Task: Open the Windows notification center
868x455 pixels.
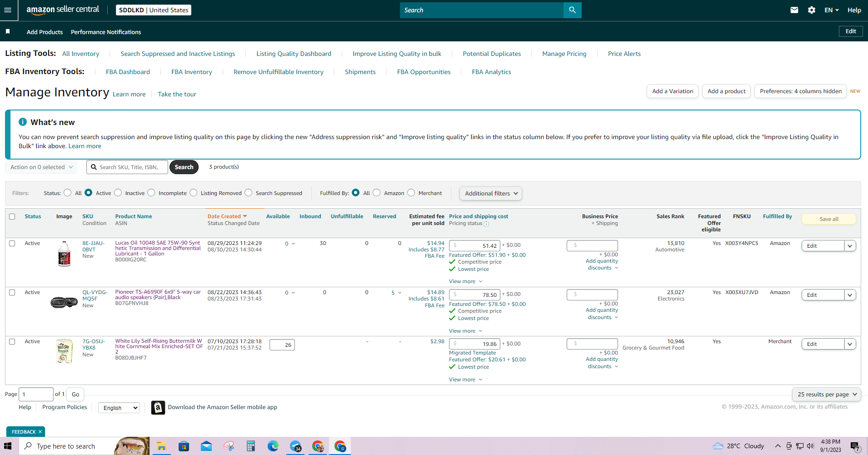Action: [x=855, y=446]
